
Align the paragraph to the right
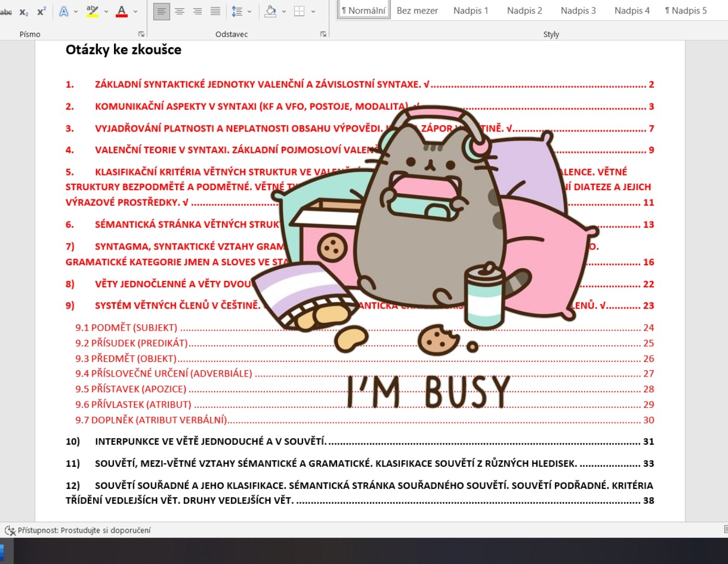pos(197,11)
